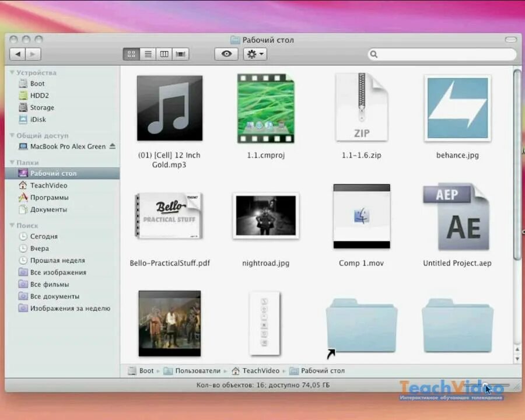The image size is (525, 420).
Task: Click the 1.1-1.6.zip file name
Action: point(362,155)
